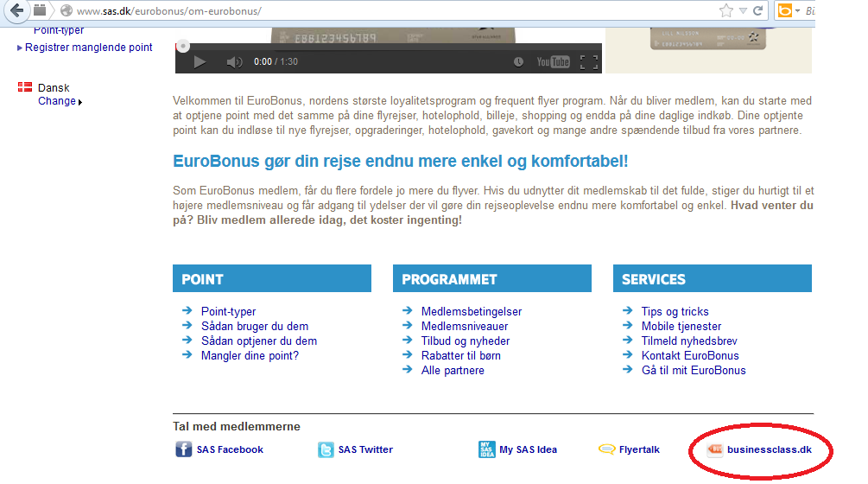Click the arrow icon beside Tips og tricks
The width and height of the screenshot is (868, 484).
[x=628, y=310]
